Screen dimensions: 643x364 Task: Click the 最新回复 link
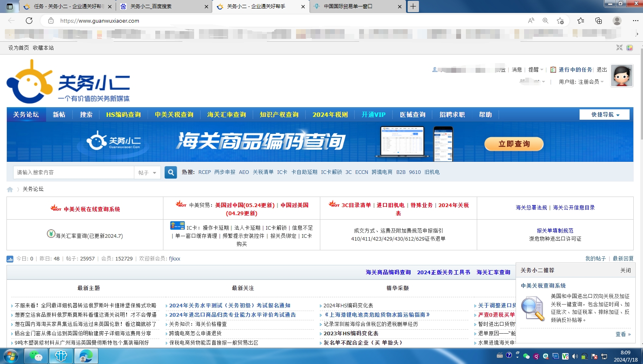623,258
